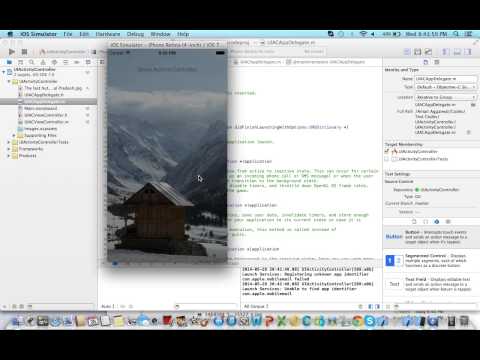Open the Project navigator tab
480x360 pixels.
tap(9, 62)
